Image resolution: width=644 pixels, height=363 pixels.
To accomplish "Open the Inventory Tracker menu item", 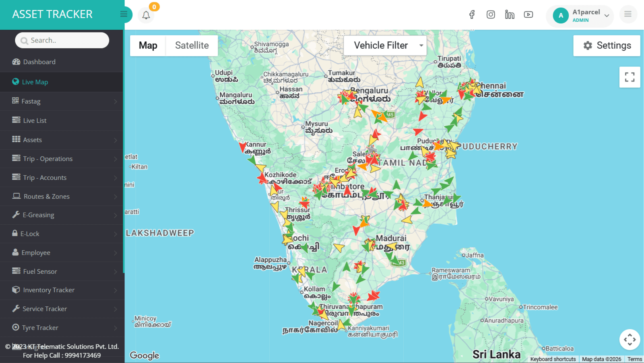I will tap(62, 290).
